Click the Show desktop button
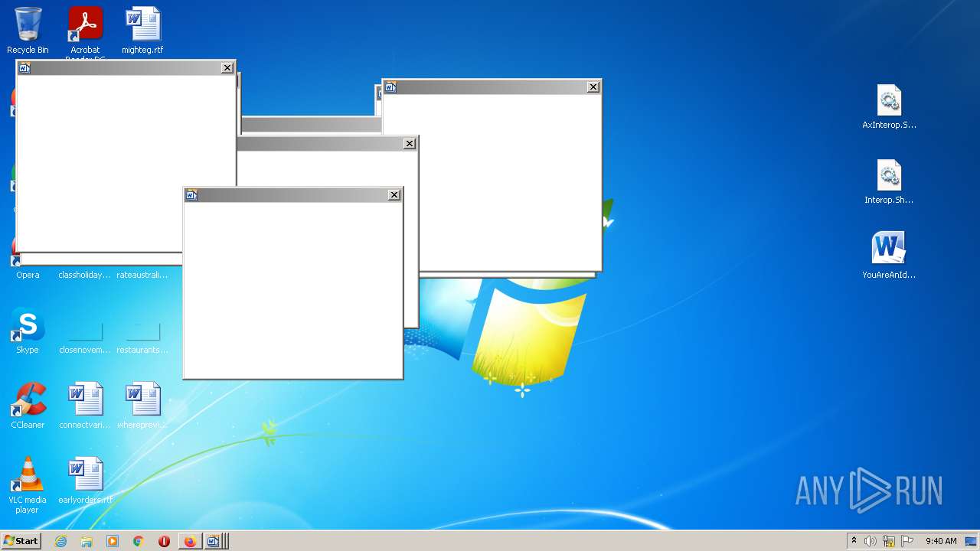The image size is (980, 551). 972,541
